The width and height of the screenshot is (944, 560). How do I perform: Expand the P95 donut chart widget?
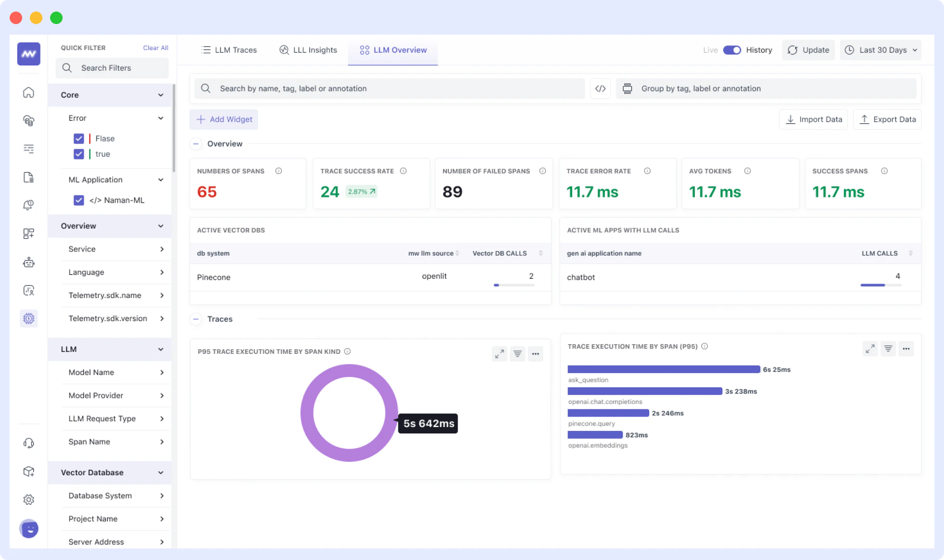tap(499, 354)
